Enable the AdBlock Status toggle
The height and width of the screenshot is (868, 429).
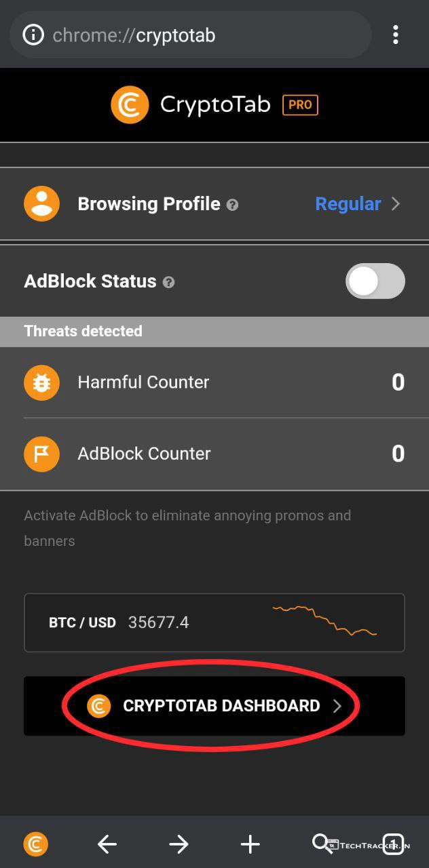(x=375, y=281)
